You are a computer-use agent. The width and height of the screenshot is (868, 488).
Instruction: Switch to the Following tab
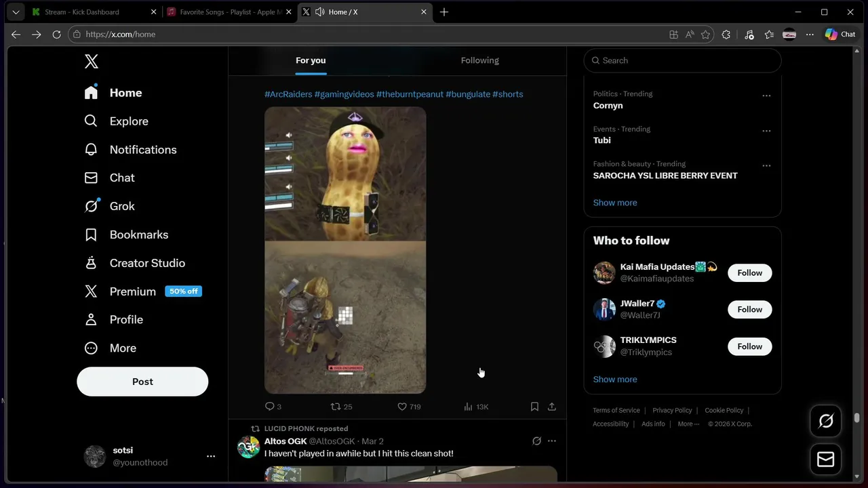coord(480,60)
